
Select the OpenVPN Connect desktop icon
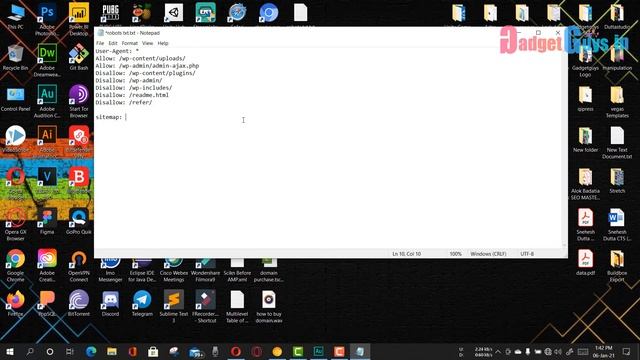click(79, 265)
